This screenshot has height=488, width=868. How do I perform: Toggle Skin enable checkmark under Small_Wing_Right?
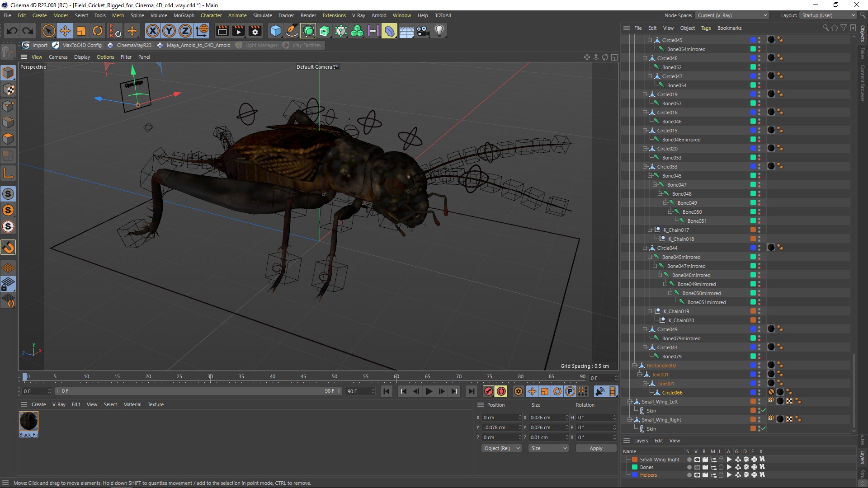tap(764, 429)
